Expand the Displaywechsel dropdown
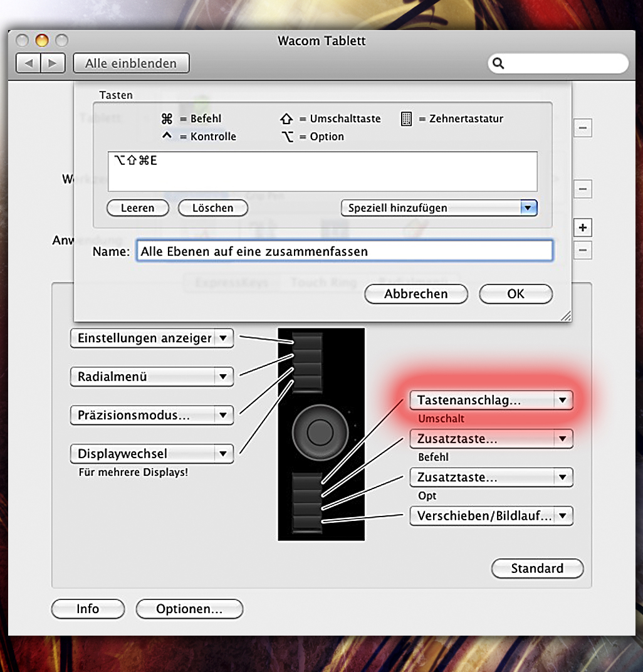Image resolution: width=643 pixels, height=672 pixels. click(x=152, y=453)
